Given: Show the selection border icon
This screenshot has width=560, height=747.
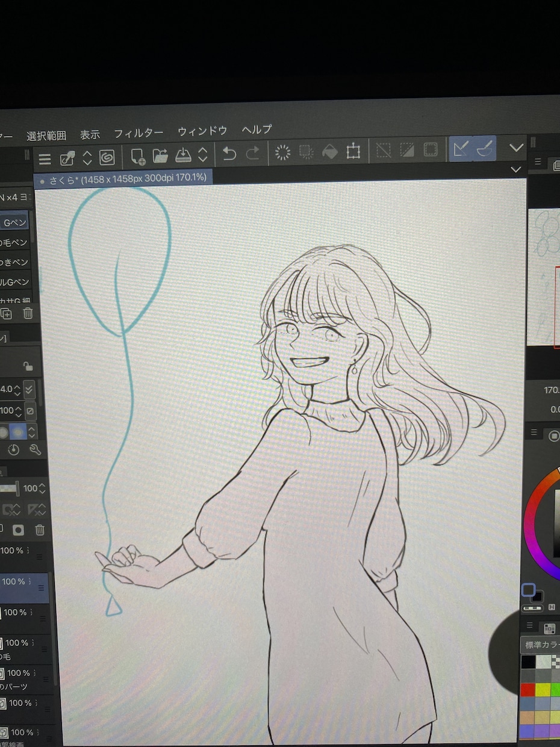Looking at the screenshot, I should pos(431,149).
